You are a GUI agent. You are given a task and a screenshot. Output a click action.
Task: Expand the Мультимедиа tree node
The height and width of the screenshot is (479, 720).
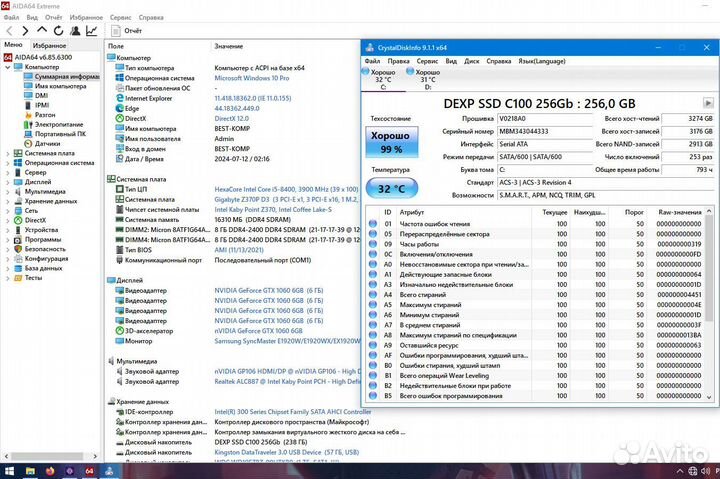click(x=7, y=192)
